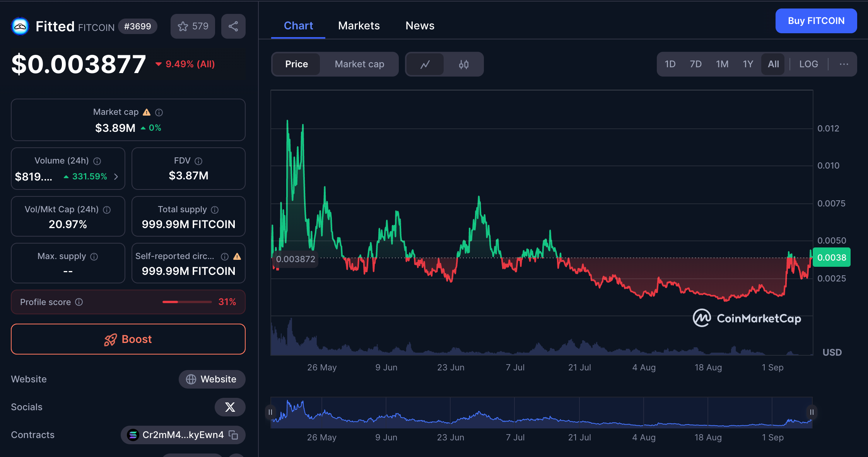The image size is (868, 457).
Task: Click Market cap warning triangle icon
Action: [x=147, y=112]
